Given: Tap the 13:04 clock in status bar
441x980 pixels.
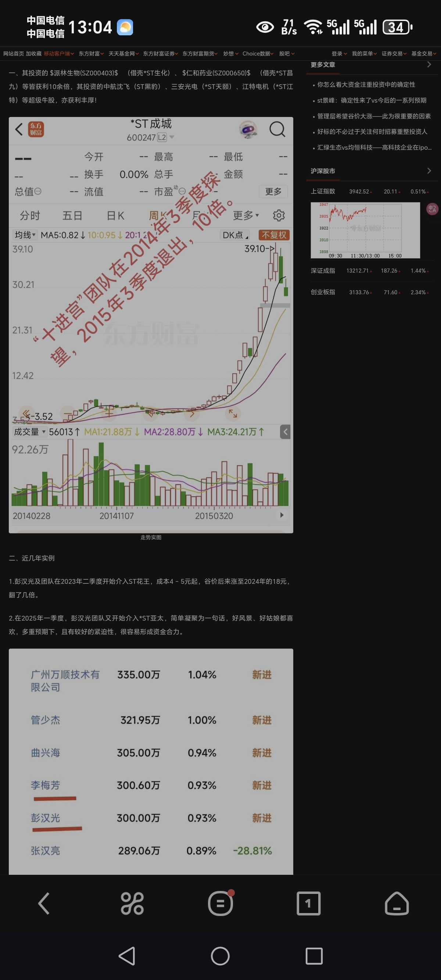Looking at the screenshot, I should click(x=90, y=27).
